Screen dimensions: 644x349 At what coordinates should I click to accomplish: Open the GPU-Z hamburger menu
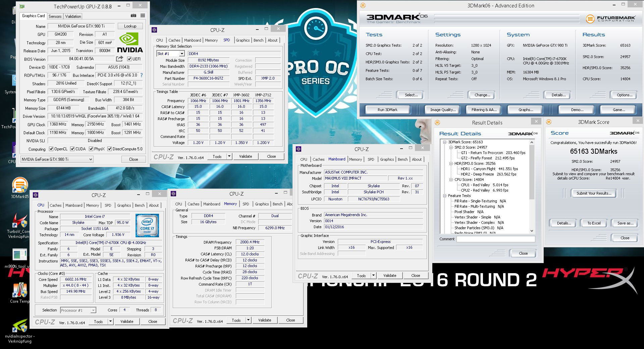tap(143, 15)
